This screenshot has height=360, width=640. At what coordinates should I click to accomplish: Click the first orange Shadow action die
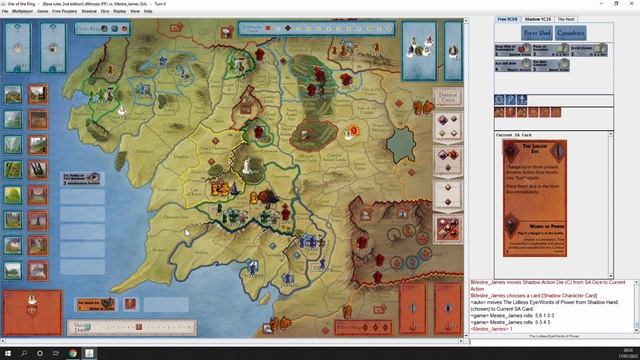500,112
